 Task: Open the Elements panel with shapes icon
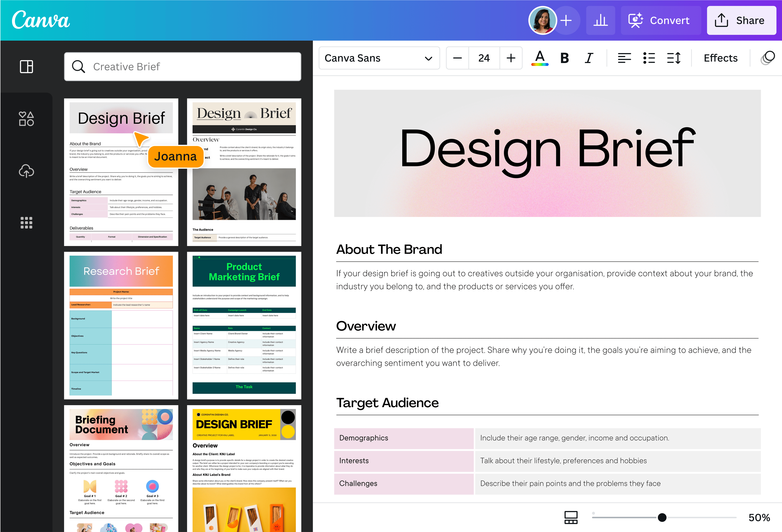coord(26,119)
